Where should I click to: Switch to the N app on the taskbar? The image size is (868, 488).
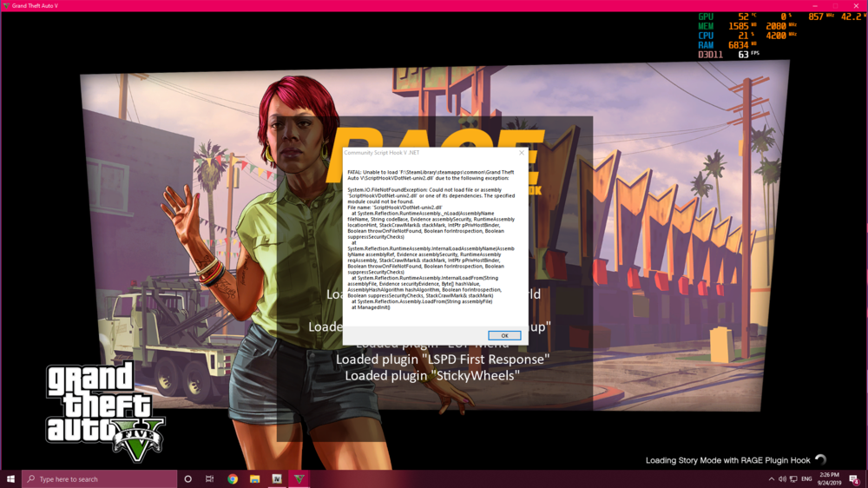click(277, 479)
